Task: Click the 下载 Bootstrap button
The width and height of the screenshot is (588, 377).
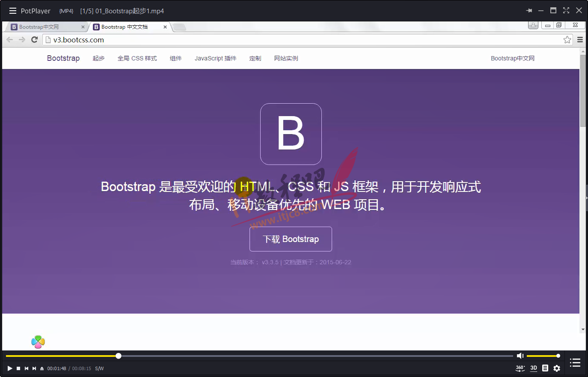Action: (291, 239)
